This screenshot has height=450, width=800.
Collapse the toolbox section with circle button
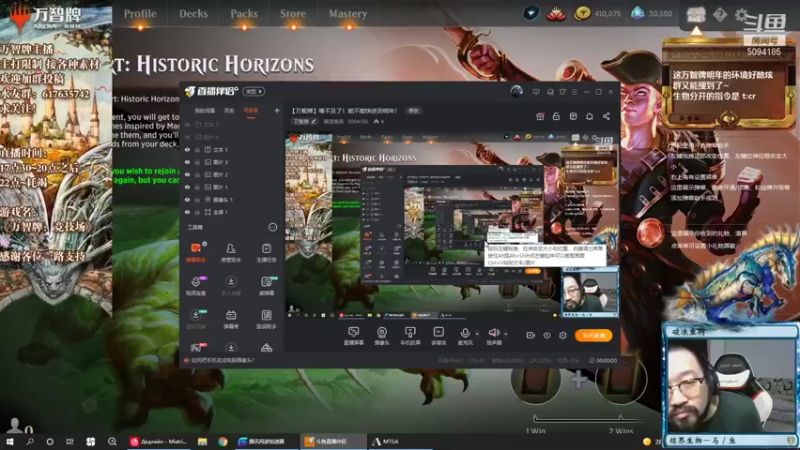tap(273, 227)
